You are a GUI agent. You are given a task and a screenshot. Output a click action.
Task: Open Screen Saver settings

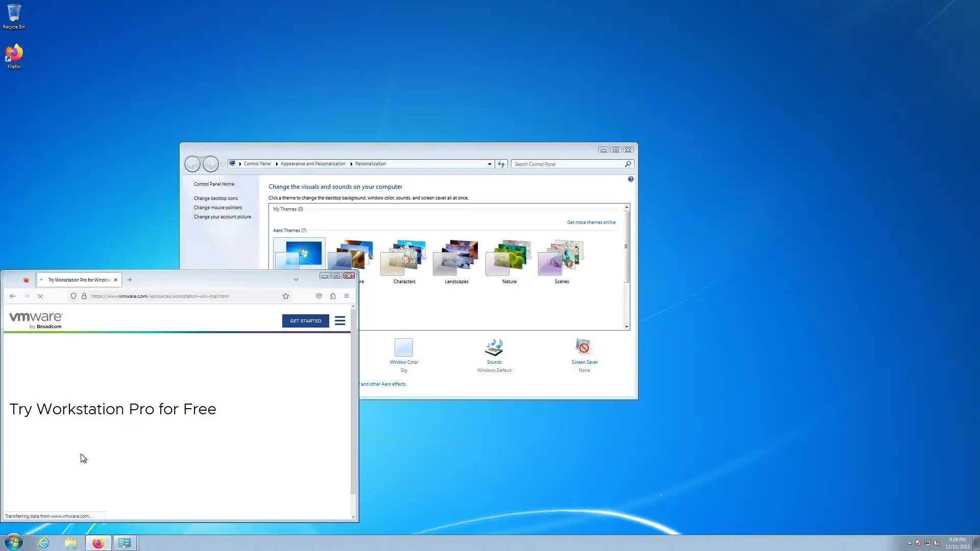click(x=584, y=348)
